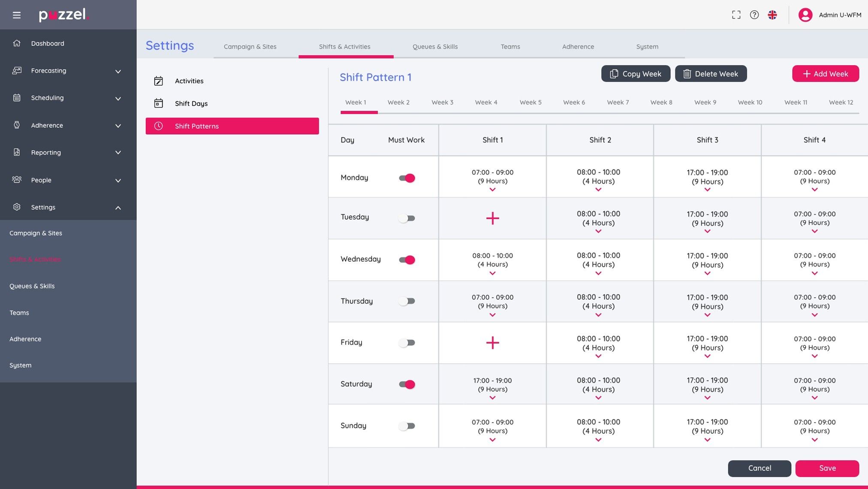The height and width of the screenshot is (489, 868).
Task: Select the Week 7 tab
Action: click(618, 103)
